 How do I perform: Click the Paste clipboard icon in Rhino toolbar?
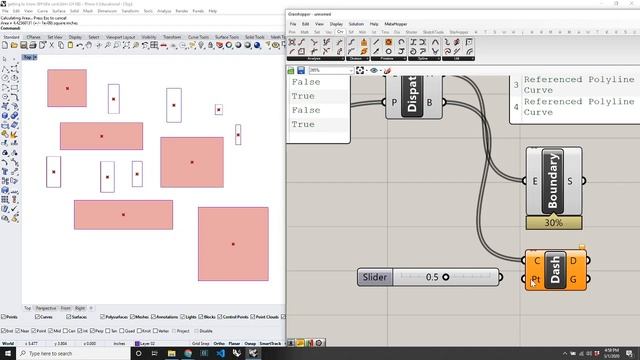[70, 45]
